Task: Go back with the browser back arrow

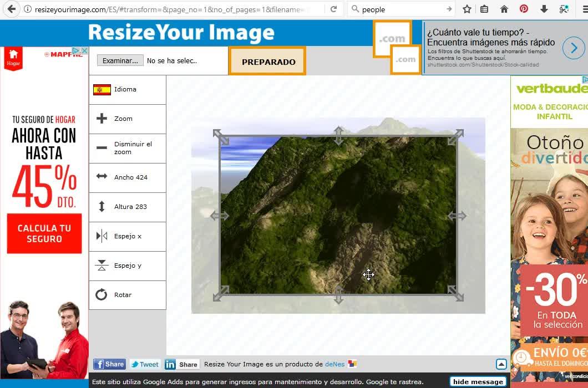Action: [11, 9]
